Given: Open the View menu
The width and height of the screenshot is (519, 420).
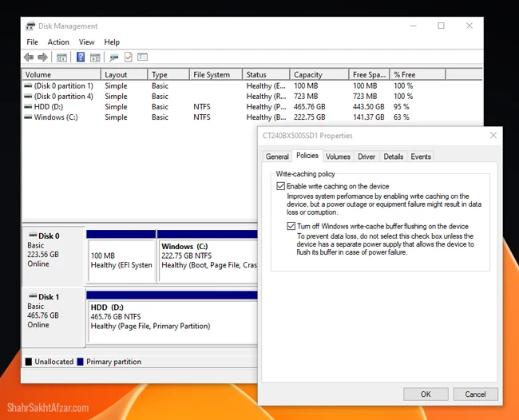Looking at the screenshot, I should pos(86,42).
